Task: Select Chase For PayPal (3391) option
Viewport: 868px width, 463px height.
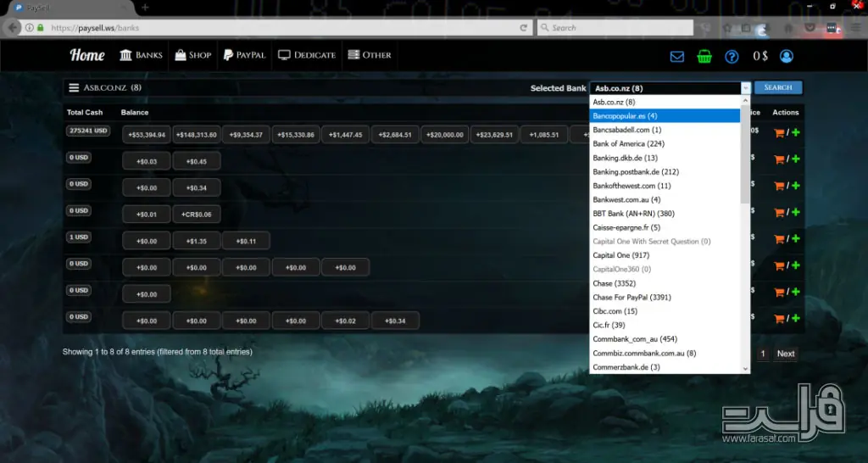Action: (665, 297)
